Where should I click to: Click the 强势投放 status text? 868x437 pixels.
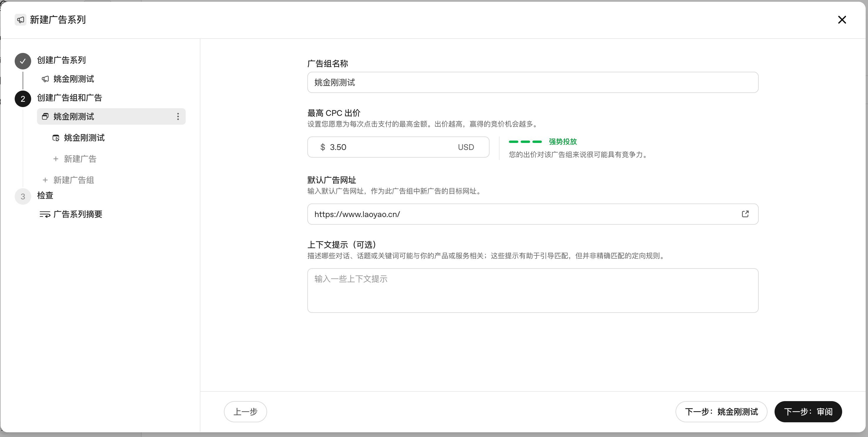563,142
